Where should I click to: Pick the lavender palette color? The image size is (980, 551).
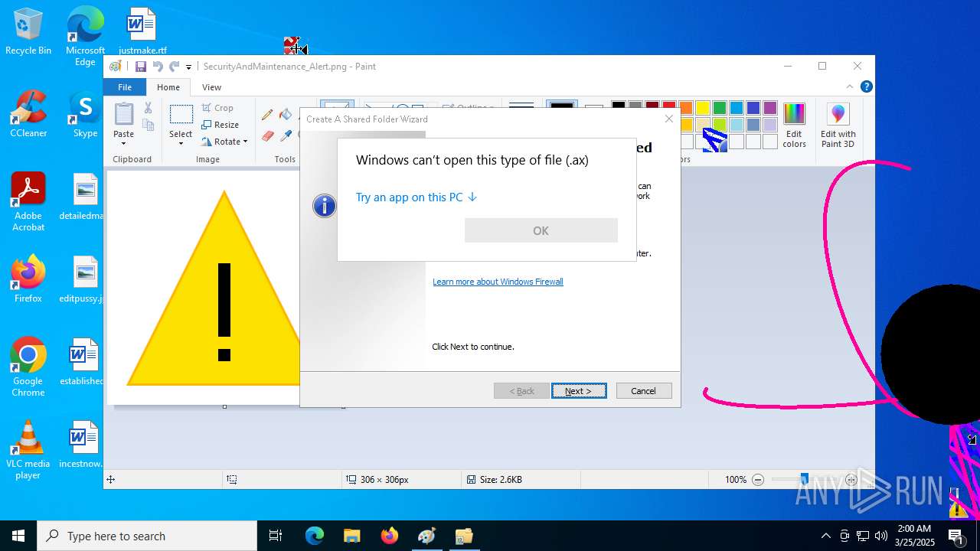770,125
